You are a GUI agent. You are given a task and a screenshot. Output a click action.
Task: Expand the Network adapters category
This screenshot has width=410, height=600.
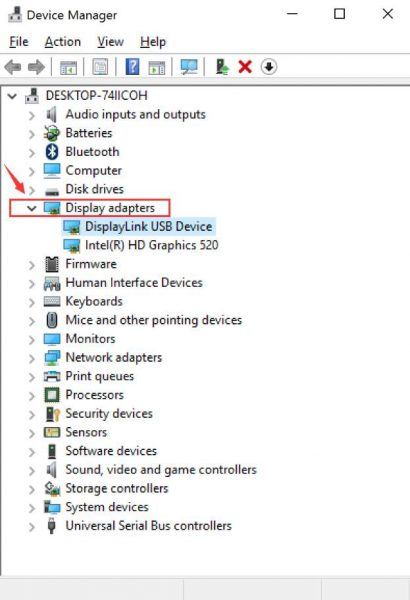(32, 358)
